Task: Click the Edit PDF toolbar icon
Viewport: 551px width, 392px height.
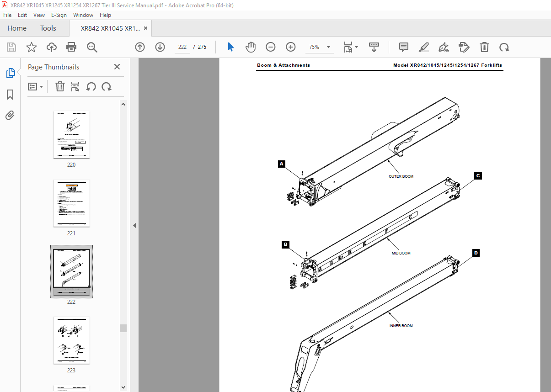Action: [464, 47]
